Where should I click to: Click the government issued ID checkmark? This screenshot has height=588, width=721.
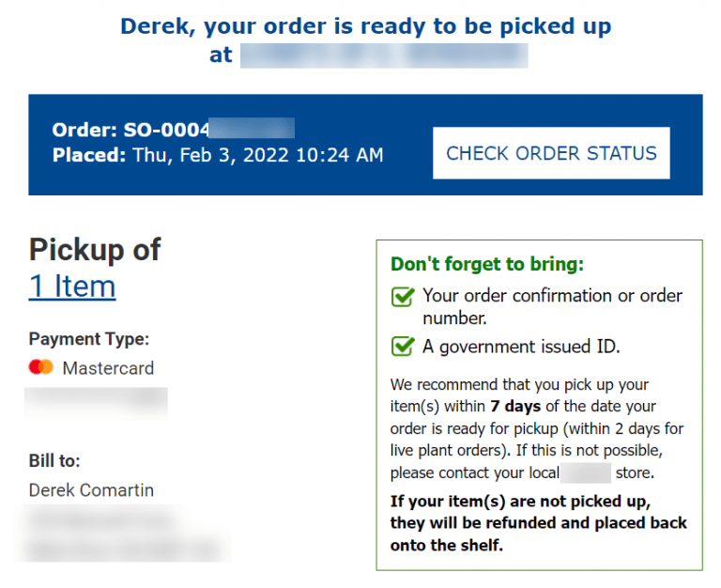(403, 347)
